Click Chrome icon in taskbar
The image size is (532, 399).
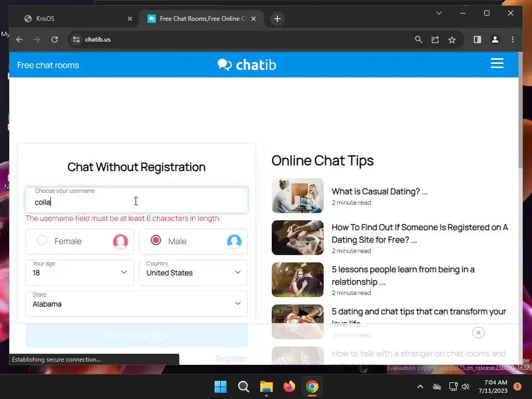pos(312,387)
